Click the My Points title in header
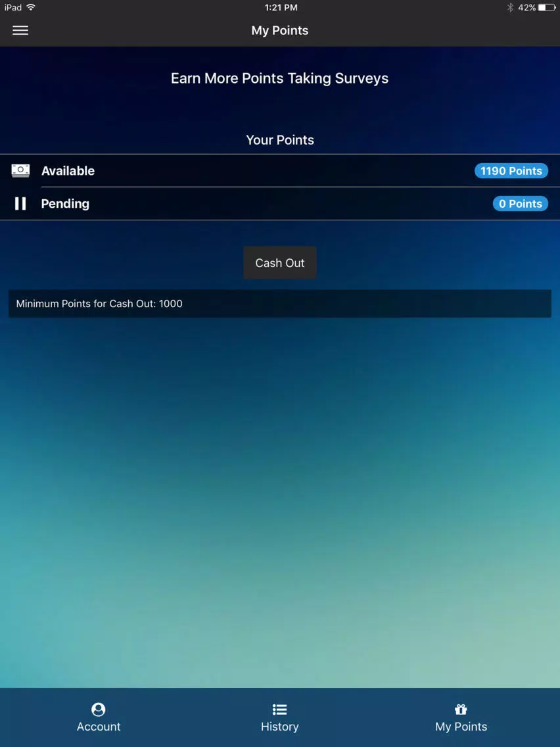 (x=280, y=30)
